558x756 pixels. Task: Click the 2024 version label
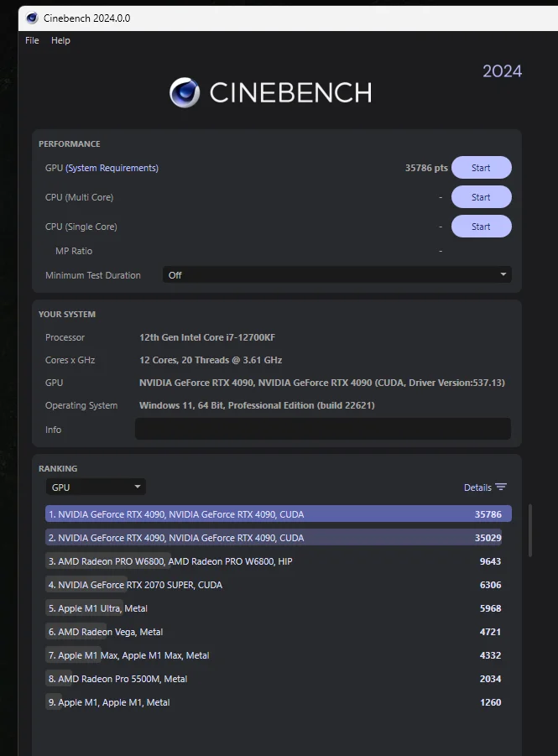click(502, 71)
